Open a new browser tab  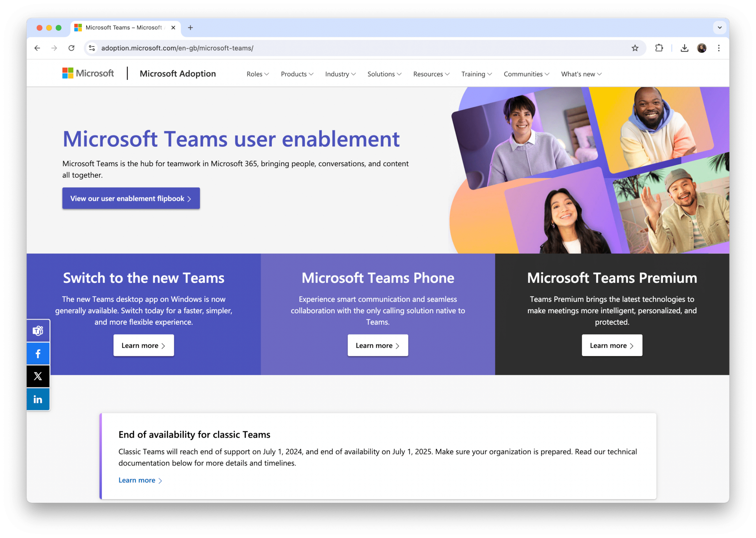190,27
